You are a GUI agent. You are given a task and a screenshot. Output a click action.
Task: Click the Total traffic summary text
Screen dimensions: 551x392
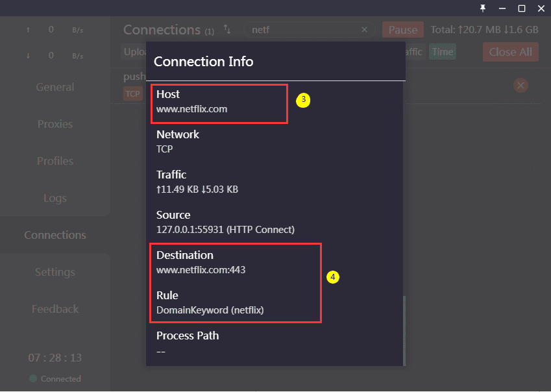point(485,30)
